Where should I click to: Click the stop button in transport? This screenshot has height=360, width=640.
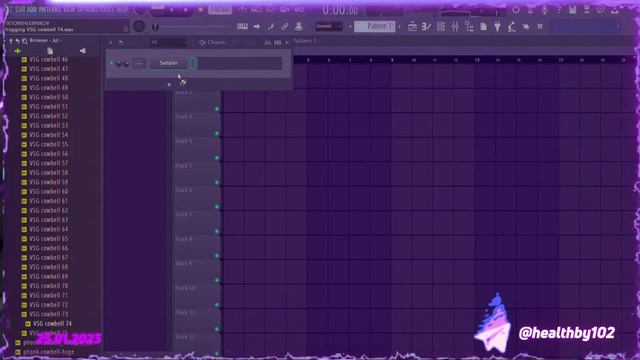pyautogui.click(x=186, y=10)
